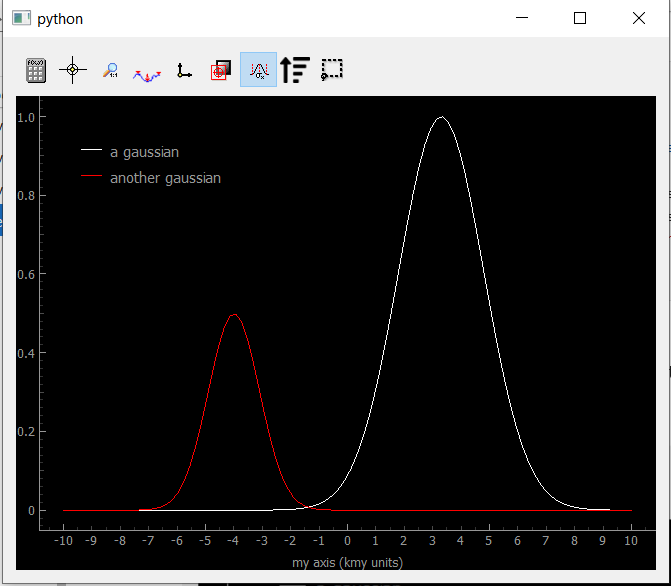Click the -4 tick label on x-axis
This screenshot has height=586, width=671.
[x=233, y=541]
